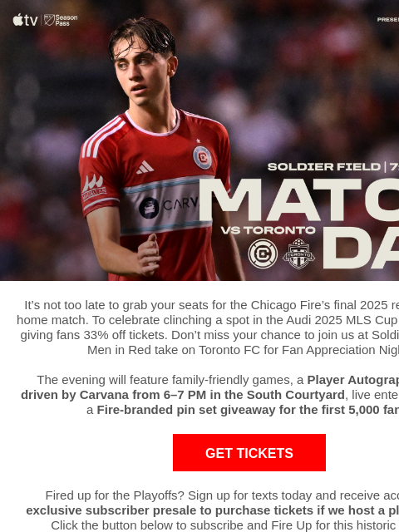Click the large MATCH headline
Screen dimensions: 399x532
(x=299, y=199)
